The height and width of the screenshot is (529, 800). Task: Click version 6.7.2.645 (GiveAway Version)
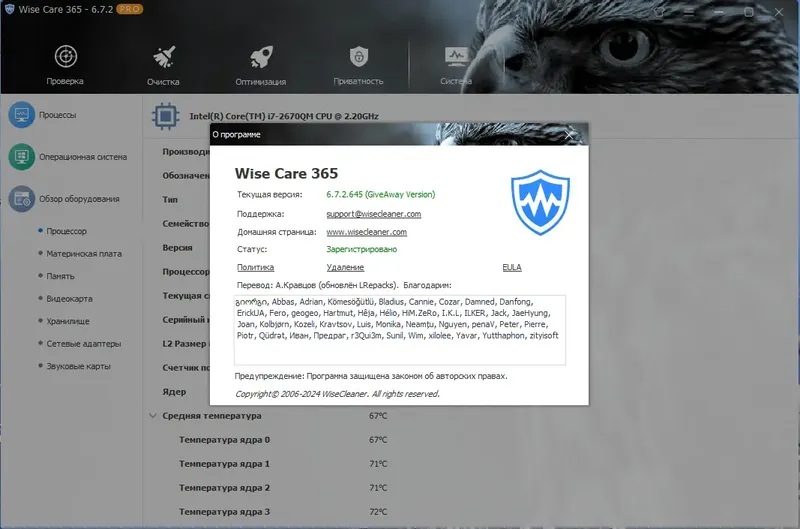pyautogui.click(x=381, y=194)
